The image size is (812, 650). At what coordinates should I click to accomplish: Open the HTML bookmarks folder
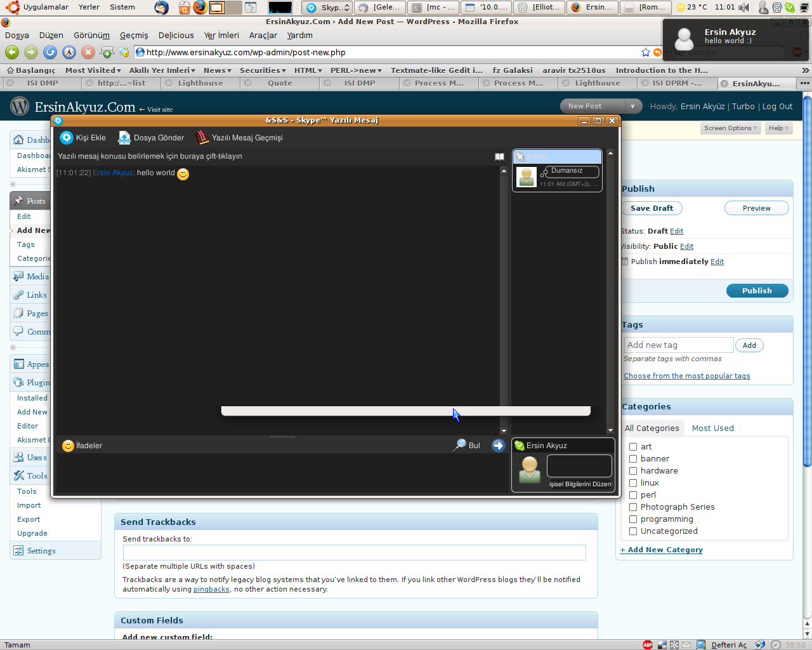click(308, 70)
